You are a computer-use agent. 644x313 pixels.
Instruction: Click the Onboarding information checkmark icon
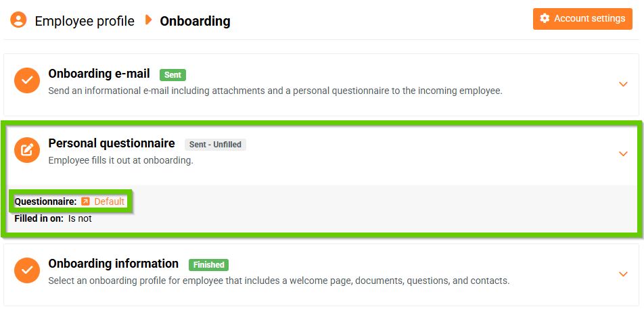click(x=27, y=270)
